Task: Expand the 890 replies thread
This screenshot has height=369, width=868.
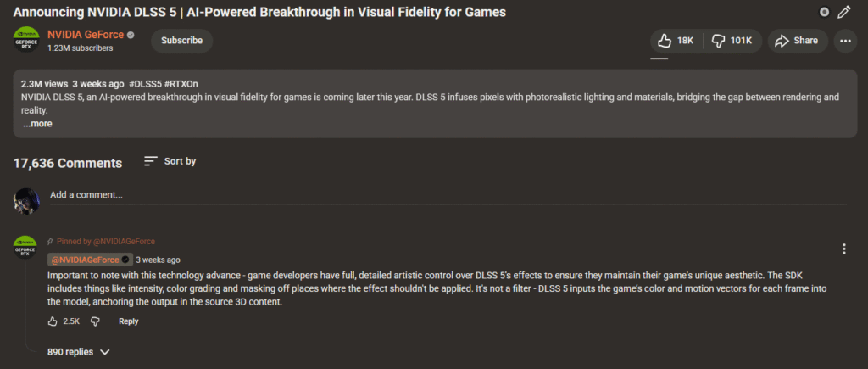Action: click(x=79, y=351)
